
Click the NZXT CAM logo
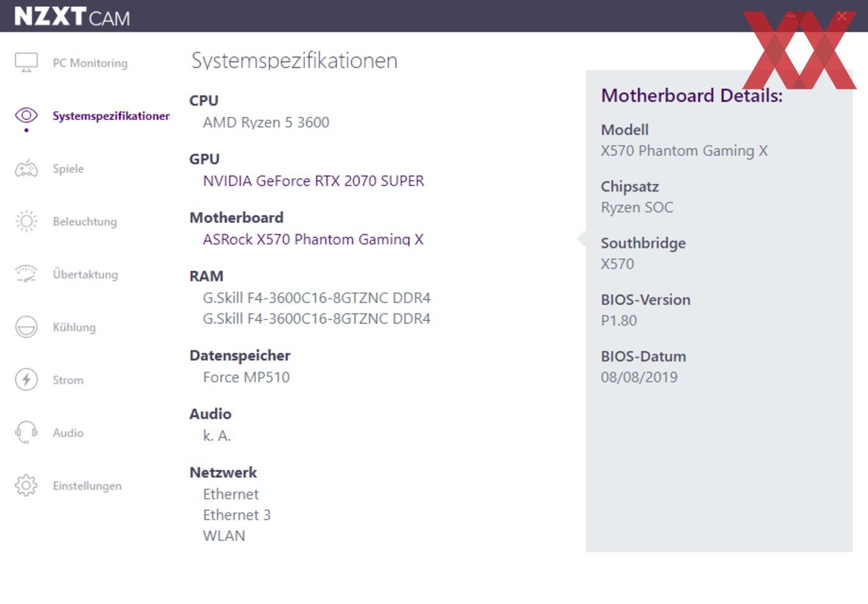[72, 17]
